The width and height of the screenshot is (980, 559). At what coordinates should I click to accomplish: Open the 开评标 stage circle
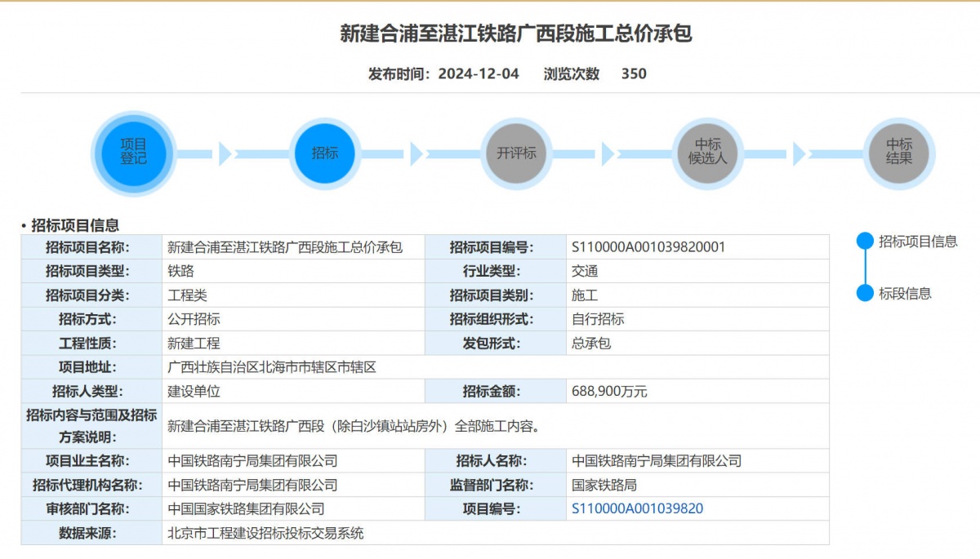point(516,153)
